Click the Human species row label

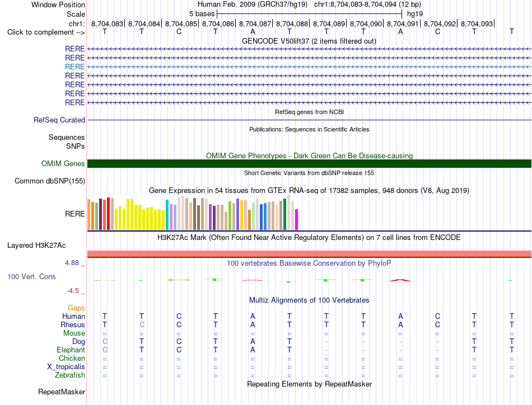coord(73,316)
